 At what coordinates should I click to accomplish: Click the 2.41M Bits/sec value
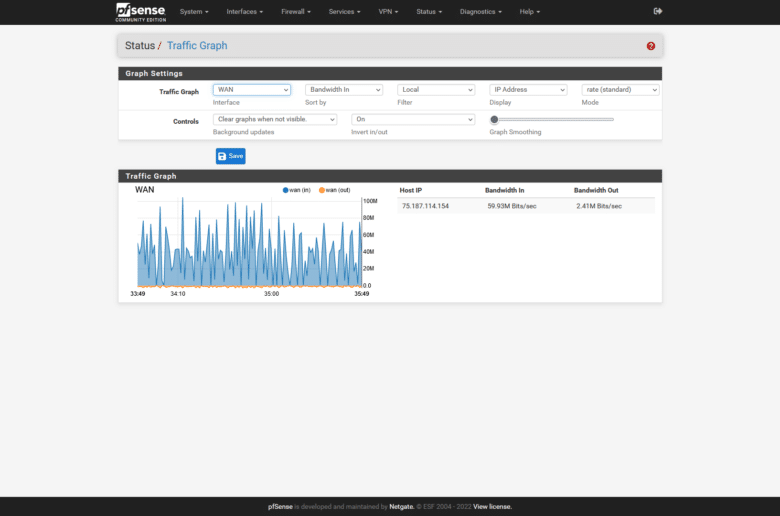(599, 206)
